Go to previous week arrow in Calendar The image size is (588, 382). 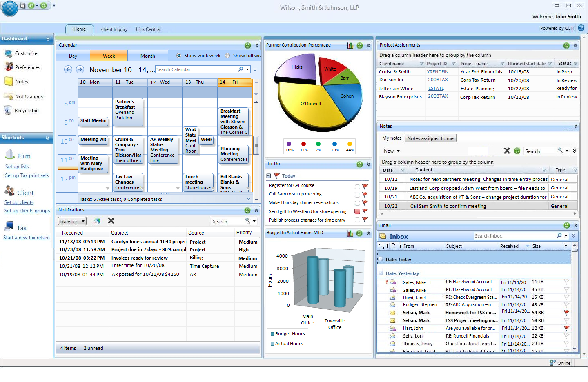click(x=68, y=69)
